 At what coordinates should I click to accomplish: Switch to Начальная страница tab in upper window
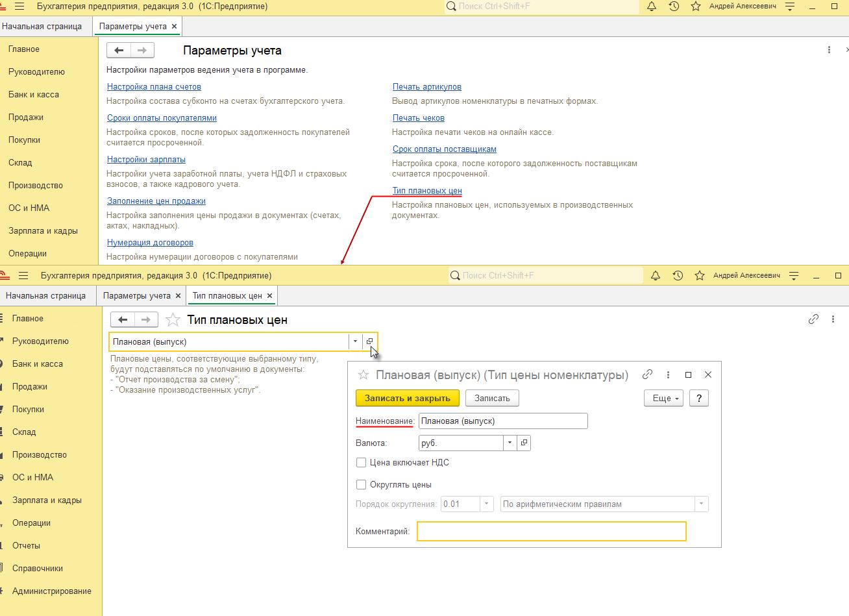(42, 27)
